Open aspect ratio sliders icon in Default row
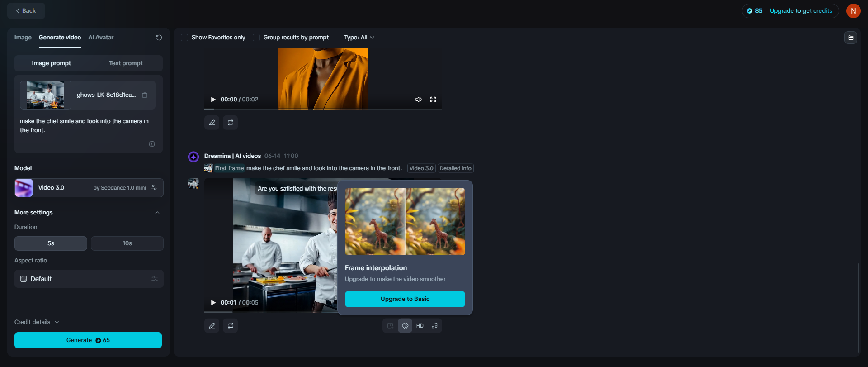Viewport: 868px width, 367px height. click(x=155, y=279)
